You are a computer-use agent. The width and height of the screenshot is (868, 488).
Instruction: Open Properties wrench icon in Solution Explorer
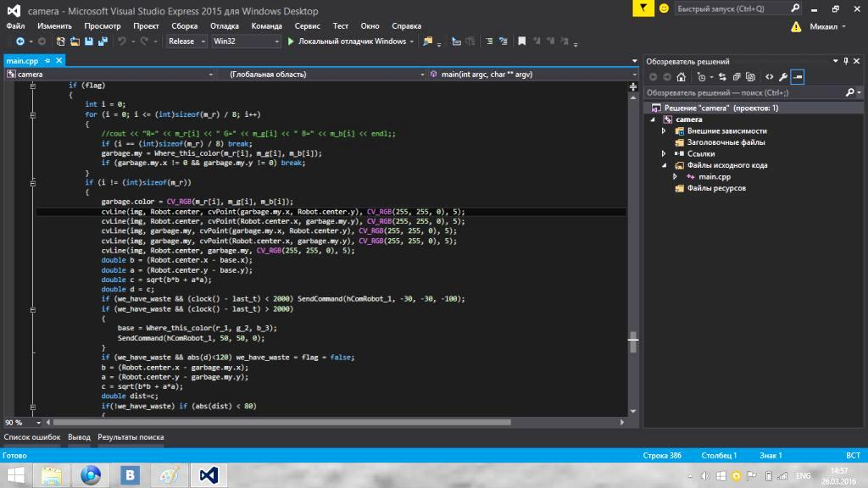point(783,77)
